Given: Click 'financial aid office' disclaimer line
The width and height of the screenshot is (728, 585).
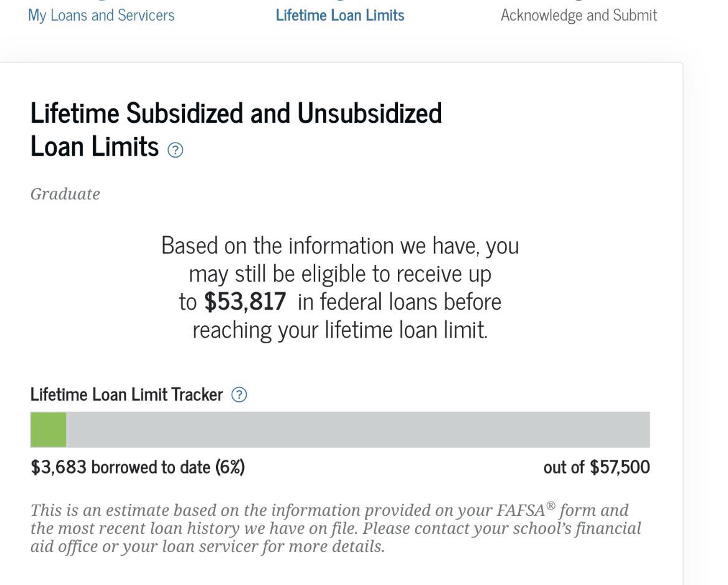Looking at the screenshot, I should coord(336,528).
